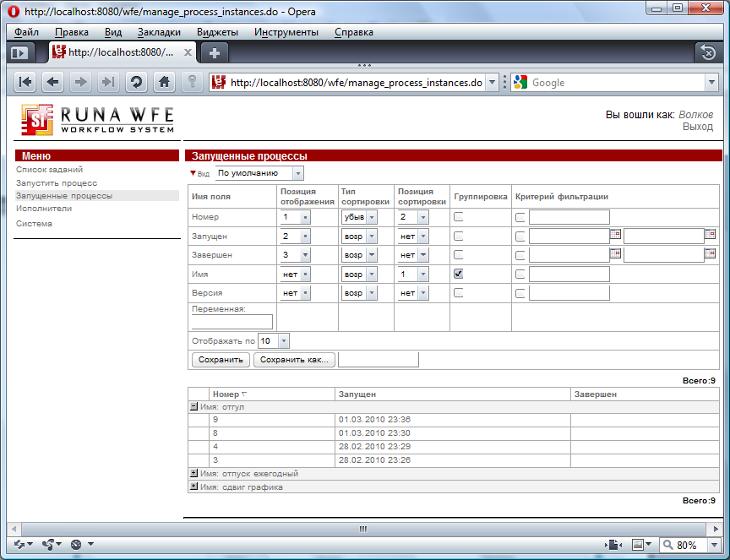The width and height of the screenshot is (730, 560).
Task: Enable grouping for the Запущен field
Action: (x=459, y=236)
